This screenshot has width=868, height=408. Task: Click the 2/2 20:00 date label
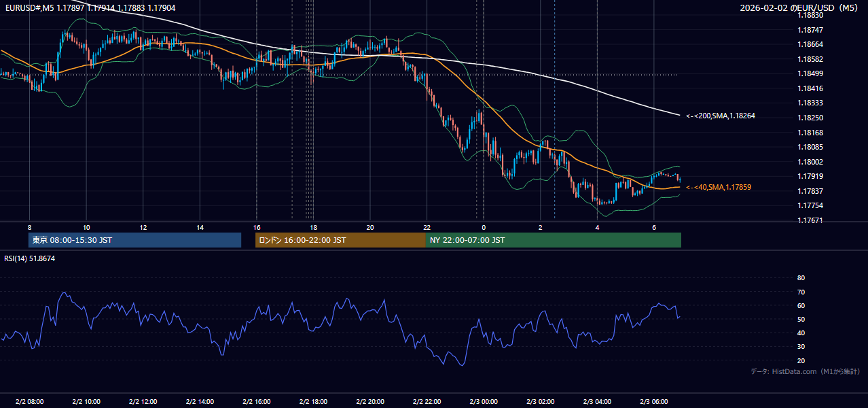(369, 402)
